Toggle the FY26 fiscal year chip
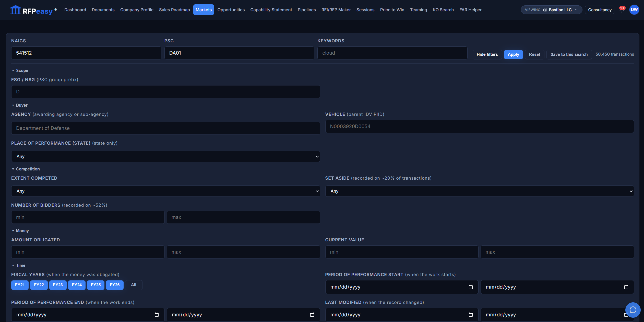Image resolution: width=644 pixels, height=322 pixels. (115, 285)
